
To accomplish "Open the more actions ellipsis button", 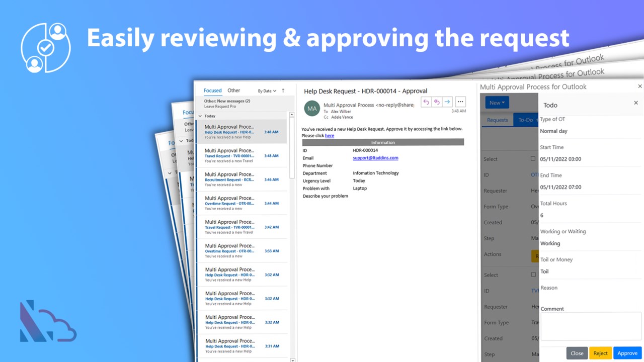I will (460, 102).
